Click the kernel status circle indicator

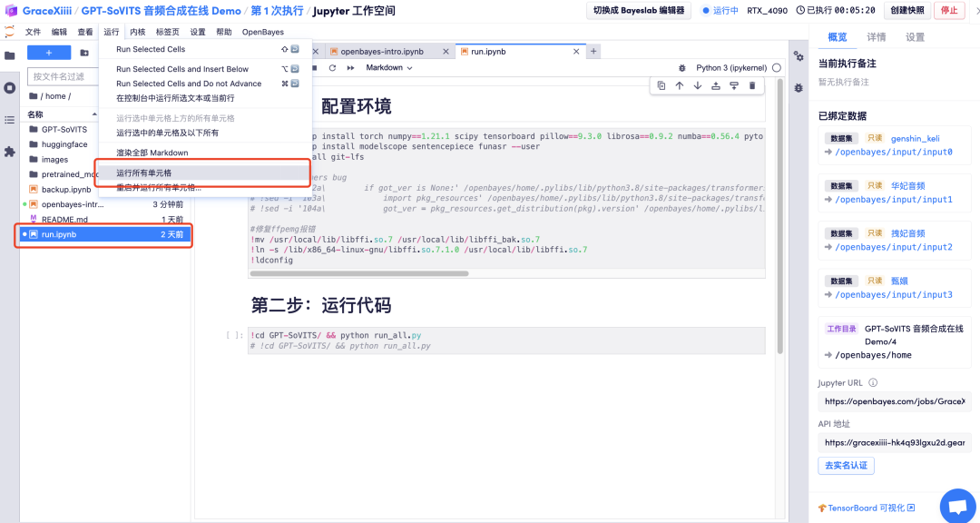point(776,67)
